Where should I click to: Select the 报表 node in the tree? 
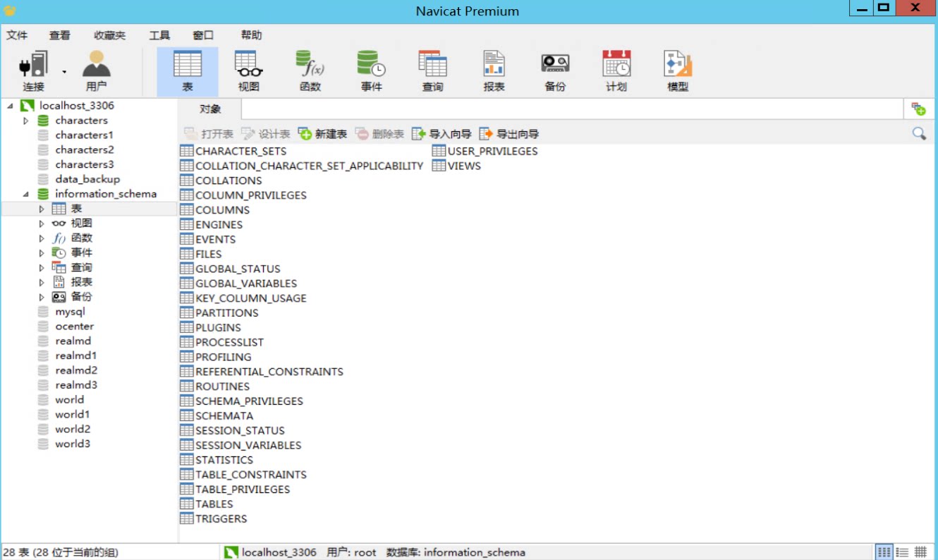coord(82,282)
